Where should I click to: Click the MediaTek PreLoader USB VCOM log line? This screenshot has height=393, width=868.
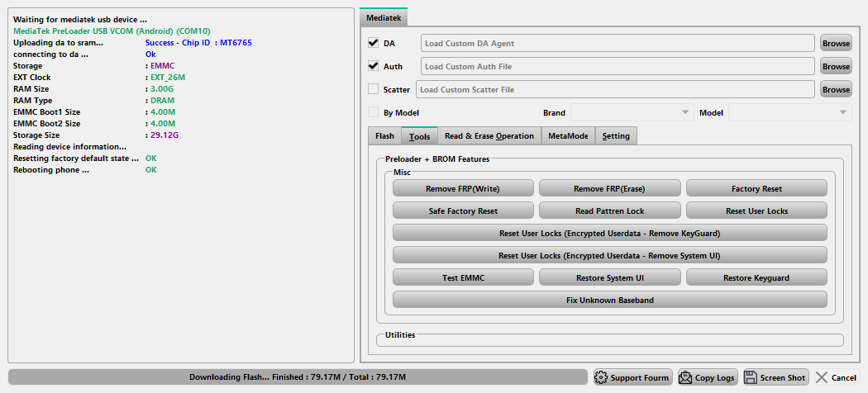112,31
